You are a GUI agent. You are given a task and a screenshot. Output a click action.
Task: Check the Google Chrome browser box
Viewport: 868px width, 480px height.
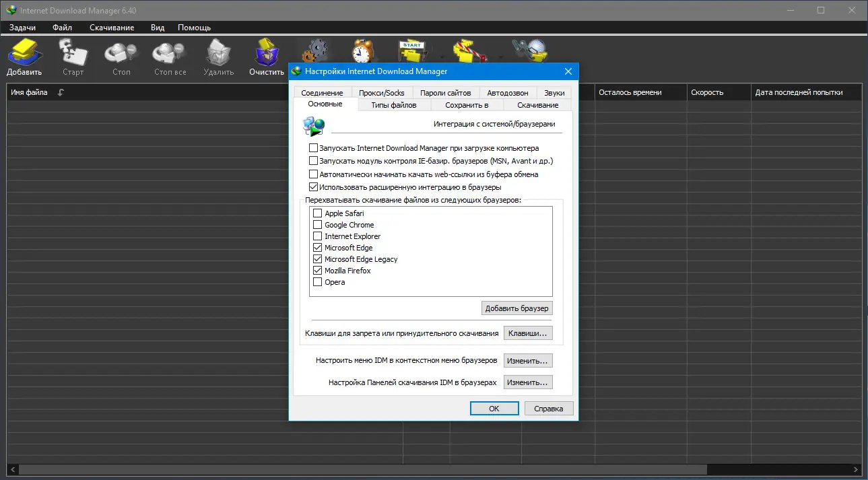click(x=318, y=225)
